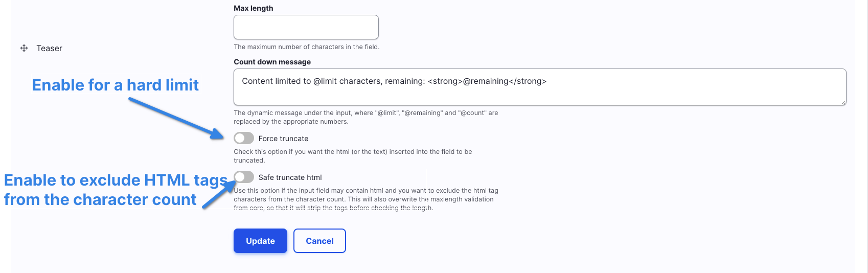The height and width of the screenshot is (273, 868).
Task: Turn on the Safe truncate html switch
Action: (244, 177)
